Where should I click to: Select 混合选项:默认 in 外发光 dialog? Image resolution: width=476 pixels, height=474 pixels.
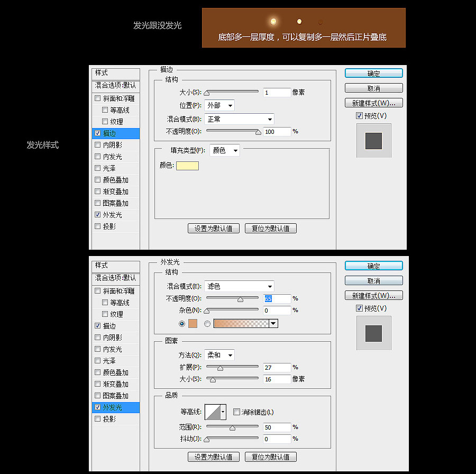[116, 278]
